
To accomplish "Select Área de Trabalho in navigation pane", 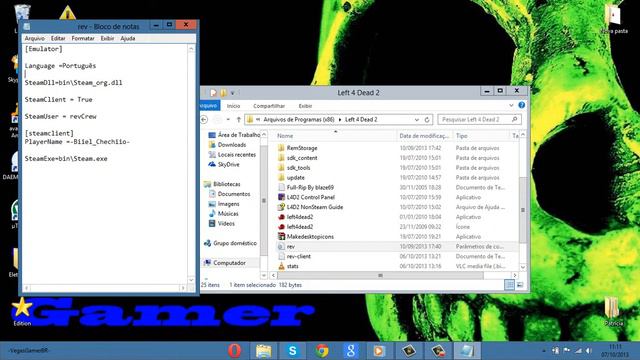I will point(234,135).
